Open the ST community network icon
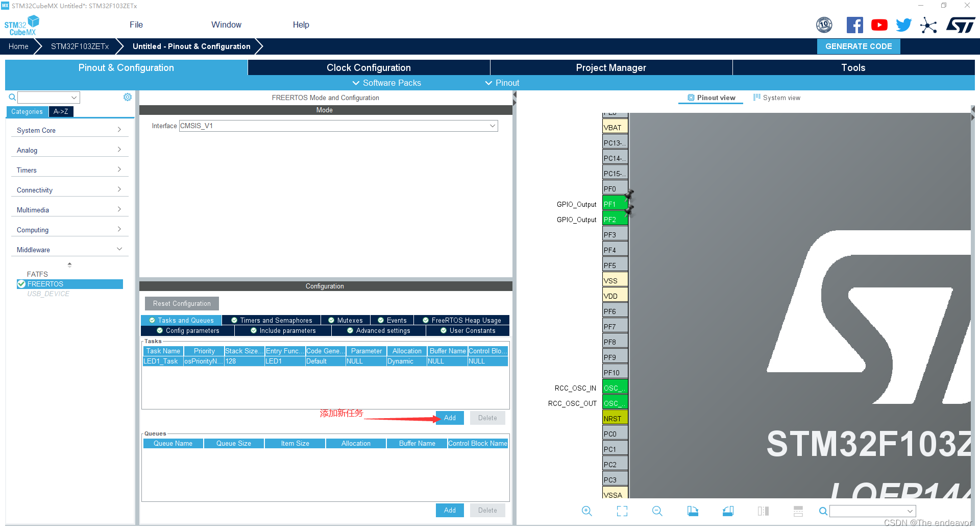This screenshot has width=980, height=531. point(928,25)
